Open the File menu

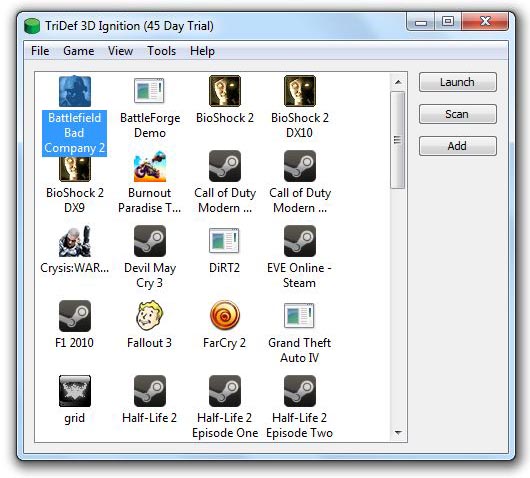tap(40, 51)
